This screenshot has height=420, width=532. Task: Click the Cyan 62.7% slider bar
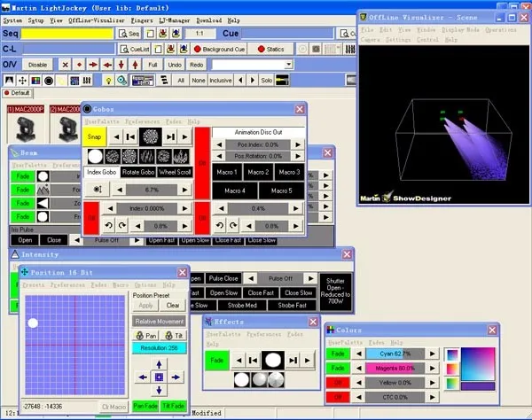(395, 354)
